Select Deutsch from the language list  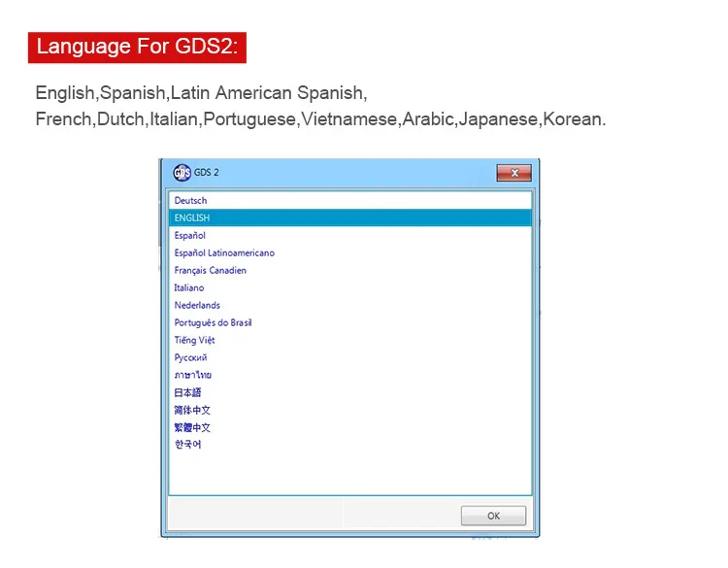click(350, 201)
